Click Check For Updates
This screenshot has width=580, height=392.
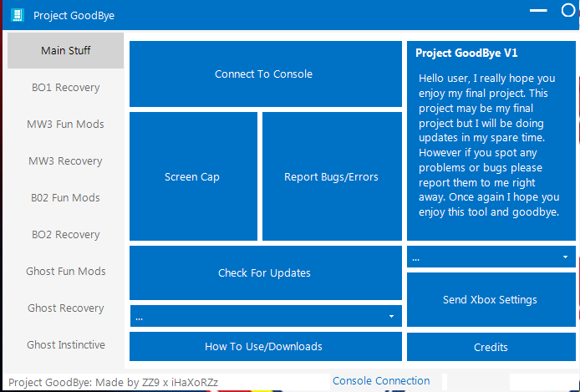click(264, 272)
